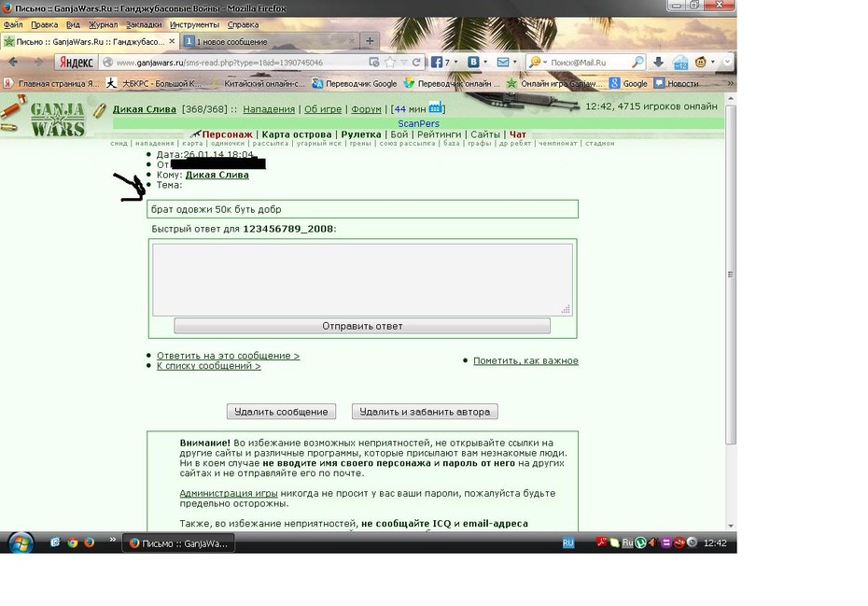The image size is (868, 606).
Task: Open the Закладки menu
Action: coord(144,24)
